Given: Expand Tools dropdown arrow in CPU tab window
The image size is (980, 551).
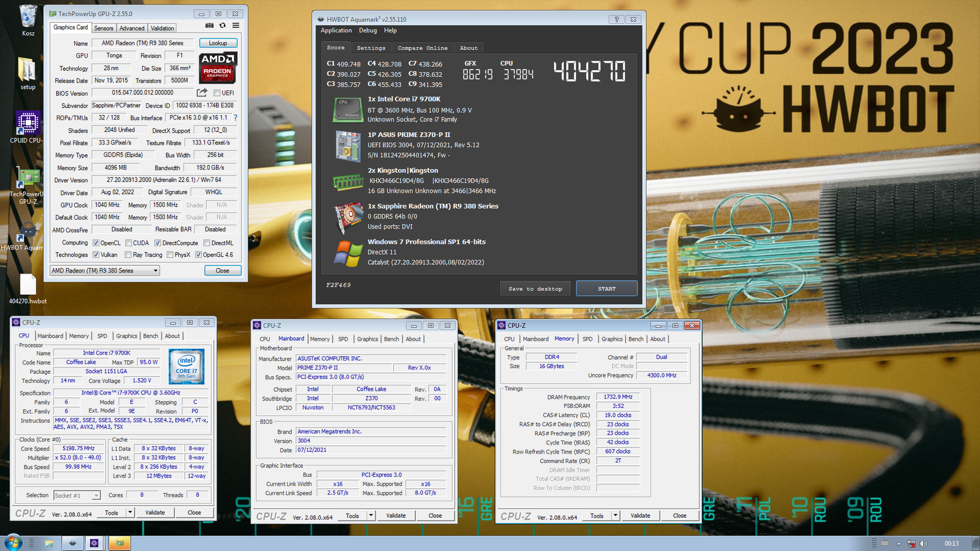Looking at the screenshot, I should point(130,513).
